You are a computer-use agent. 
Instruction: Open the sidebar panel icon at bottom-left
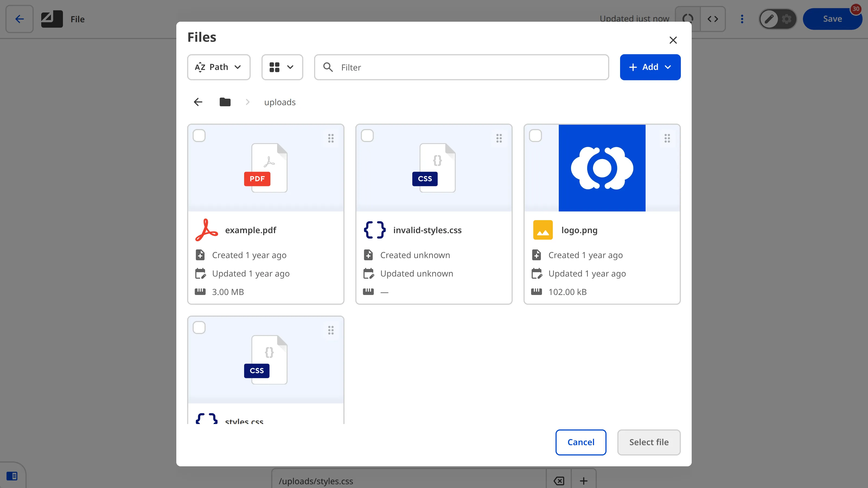click(12, 476)
